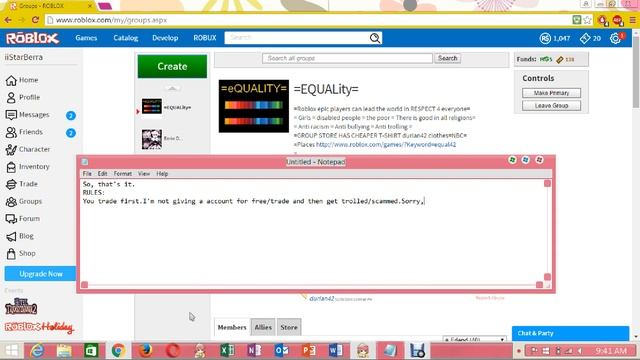Click the ROBLOX logo
The image size is (640, 360).
tap(32, 38)
